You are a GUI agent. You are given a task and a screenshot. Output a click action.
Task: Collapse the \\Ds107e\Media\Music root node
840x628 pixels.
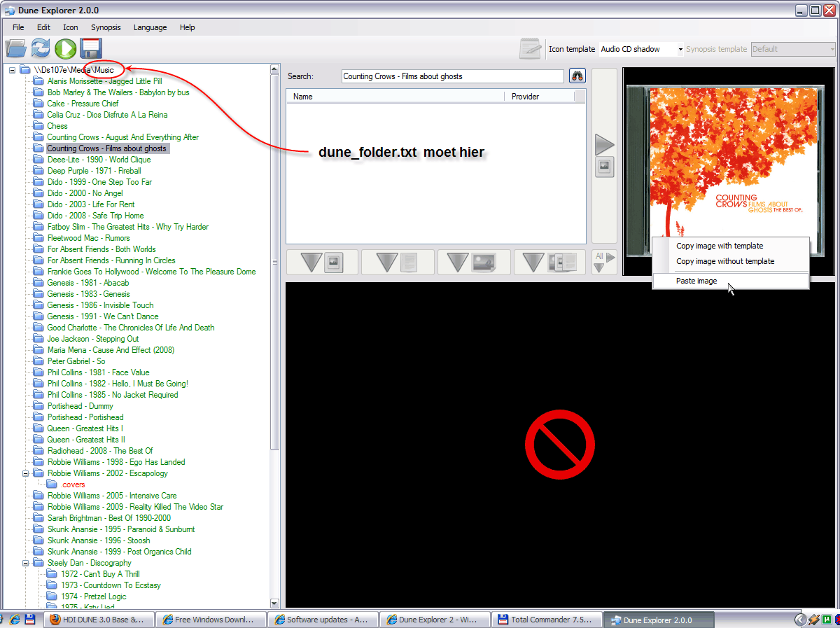[12, 70]
